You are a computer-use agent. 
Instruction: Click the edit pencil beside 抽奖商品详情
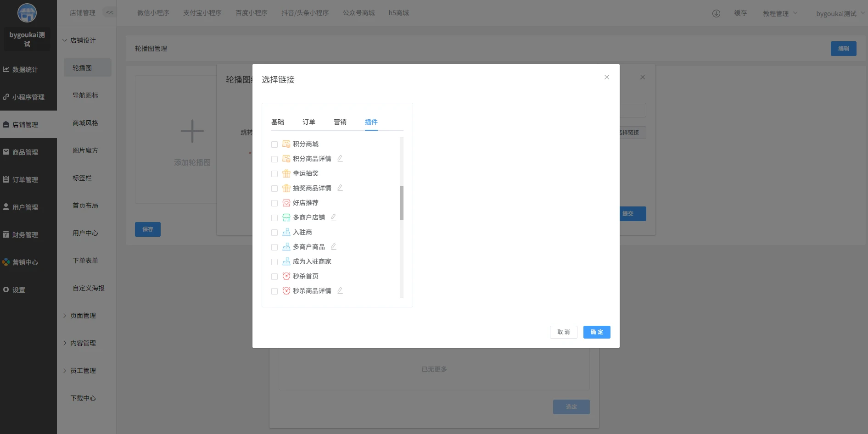pyautogui.click(x=340, y=188)
